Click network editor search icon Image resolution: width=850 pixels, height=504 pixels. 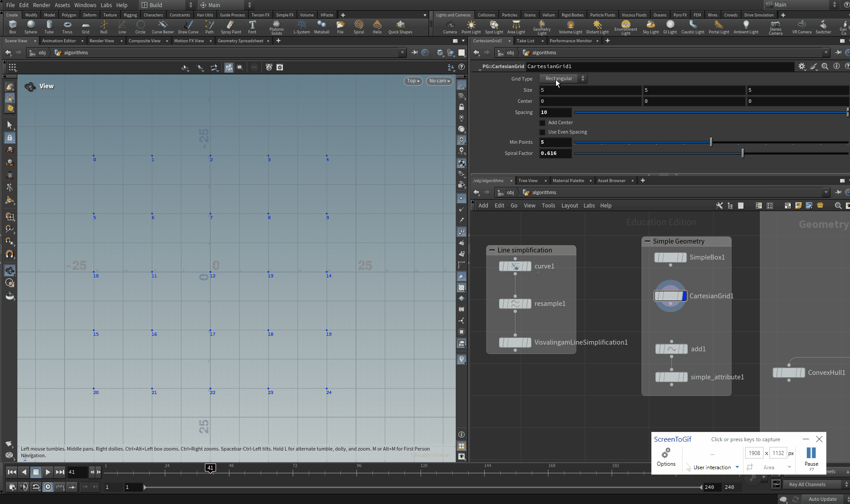click(x=838, y=206)
